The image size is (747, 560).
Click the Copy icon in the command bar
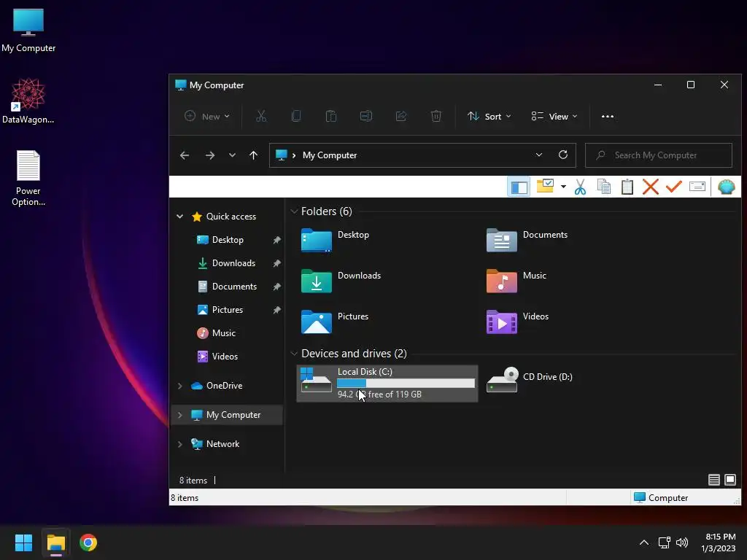click(296, 116)
